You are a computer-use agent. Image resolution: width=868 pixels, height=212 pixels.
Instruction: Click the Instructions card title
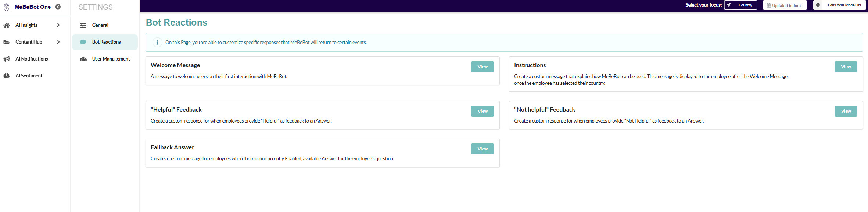pyautogui.click(x=530, y=65)
